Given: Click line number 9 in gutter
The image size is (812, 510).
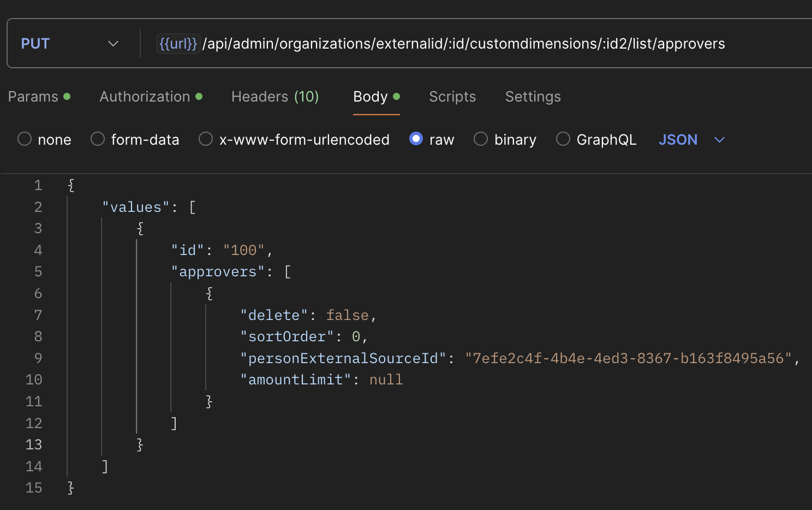Looking at the screenshot, I should pos(38,358).
